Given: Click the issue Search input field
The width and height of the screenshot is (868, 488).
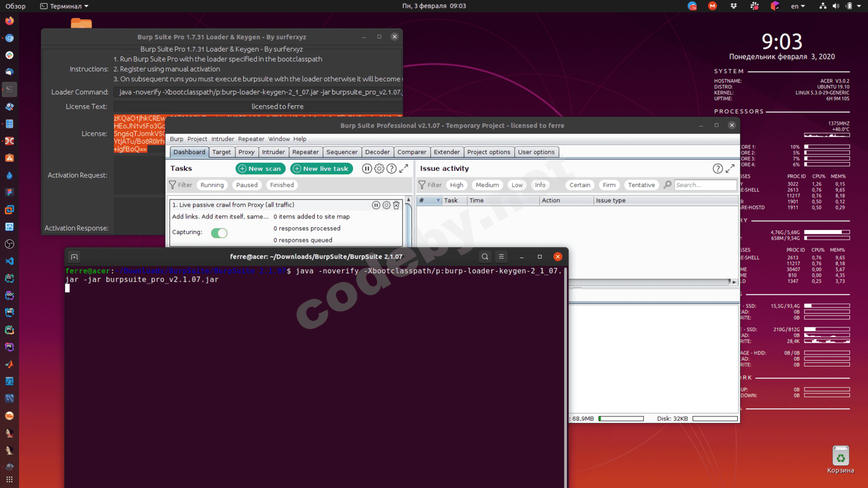Looking at the screenshot, I should (x=705, y=185).
